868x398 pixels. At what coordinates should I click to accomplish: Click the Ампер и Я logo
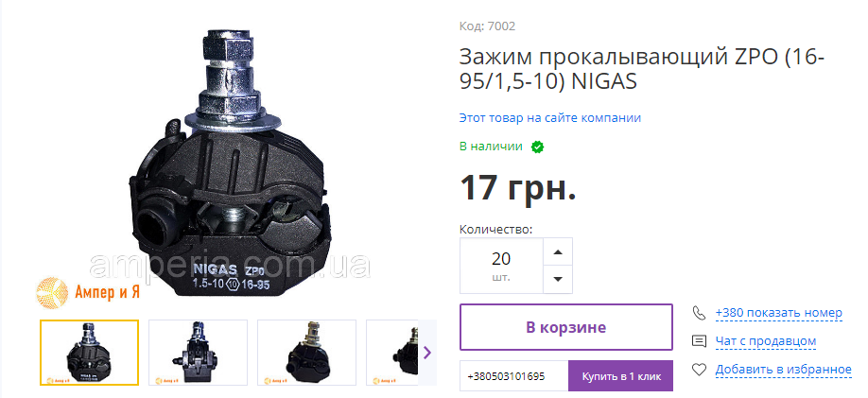tap(89, 292)
